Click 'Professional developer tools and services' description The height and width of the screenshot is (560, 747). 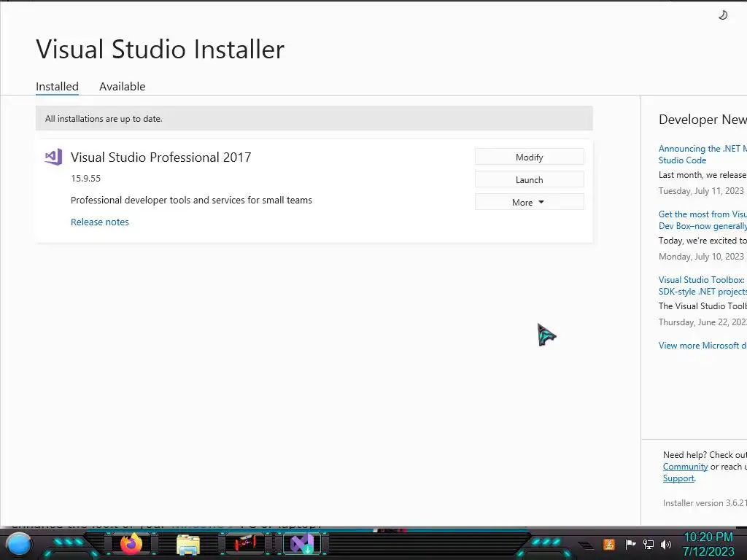192,200
